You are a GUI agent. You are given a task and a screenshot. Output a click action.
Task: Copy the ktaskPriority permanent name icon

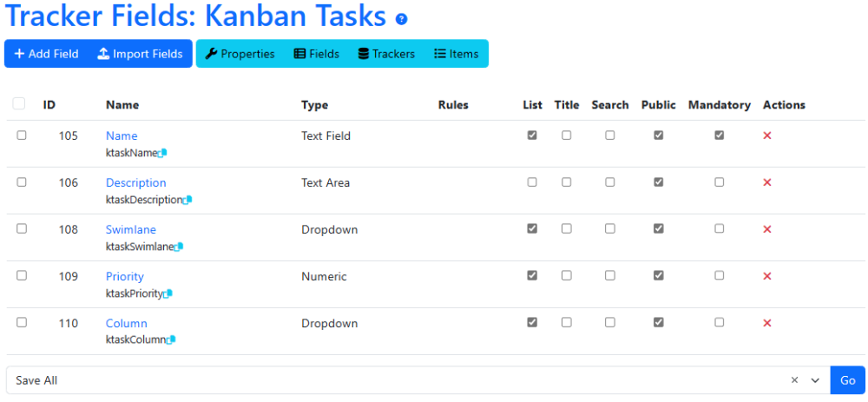(x=168, y=293)
